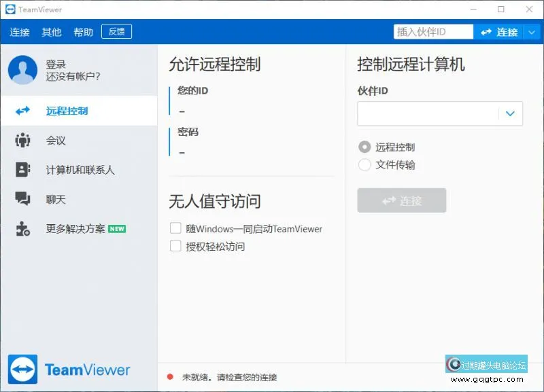Click the 反馈 feedback button
Viewport: 544px width, 392px height.
pos(116,32)
